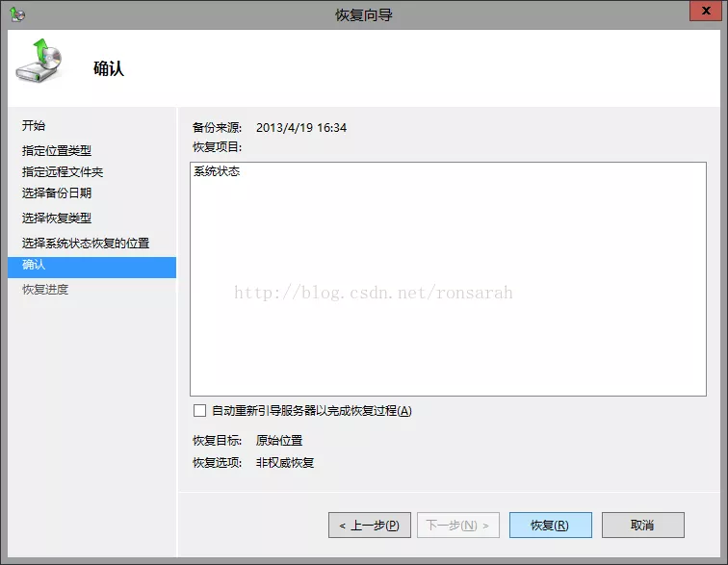The height and width of the screenshot is (565, 728).
Task: Click the 非权威恢复 recovery option value
Action: (285, 463)
